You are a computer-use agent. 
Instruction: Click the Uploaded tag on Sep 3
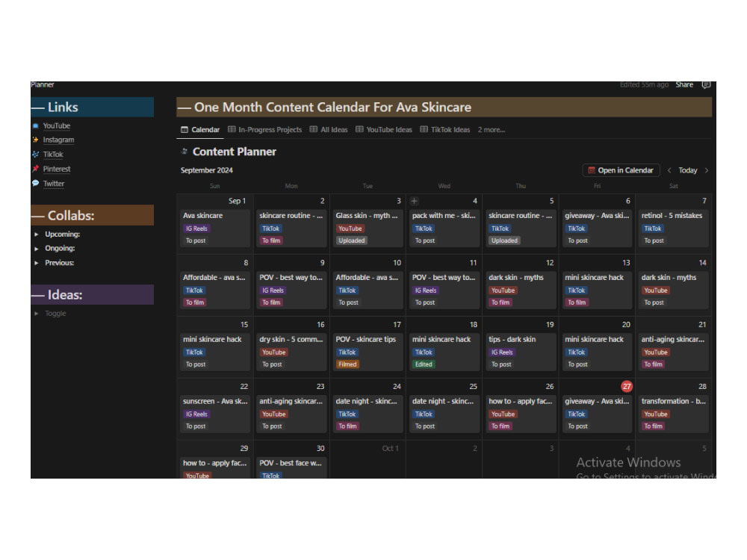click(352, 240)
